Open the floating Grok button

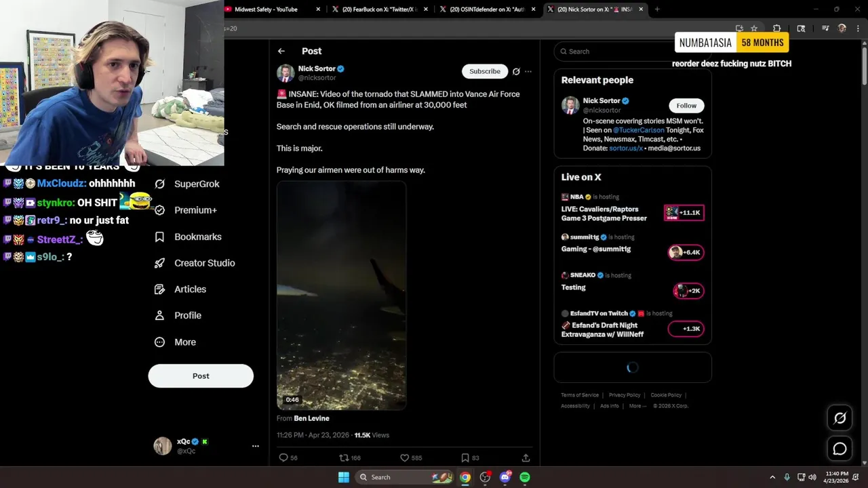click(840, 418)
